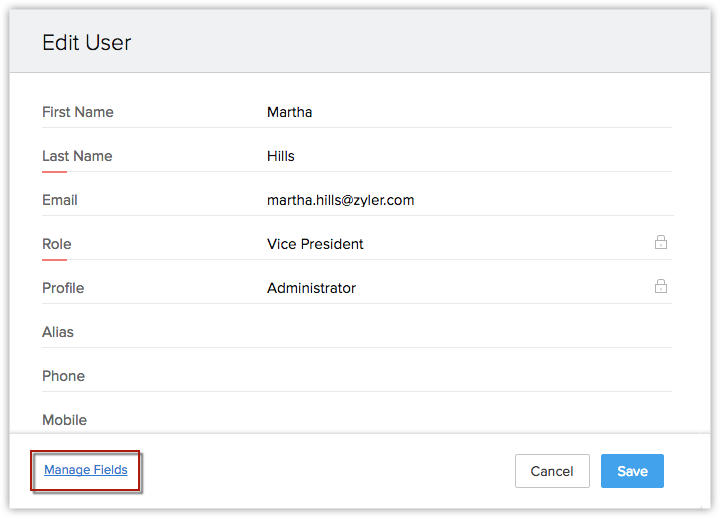The image size is (720, 518).
Task: Open the Profile field showing Administrator
Action: point(450,288)
